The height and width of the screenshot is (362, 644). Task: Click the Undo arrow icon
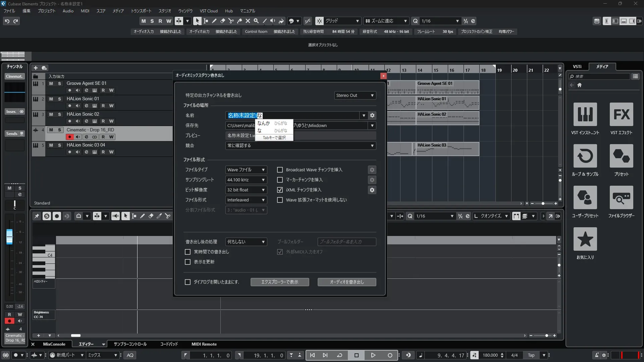coord(7,21)
